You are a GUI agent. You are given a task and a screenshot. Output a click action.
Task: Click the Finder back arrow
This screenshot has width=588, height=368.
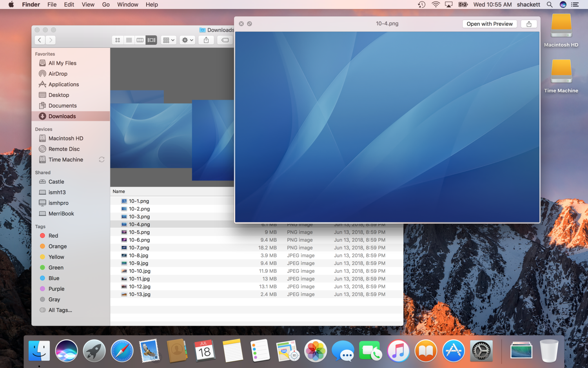tap(40, 40)
